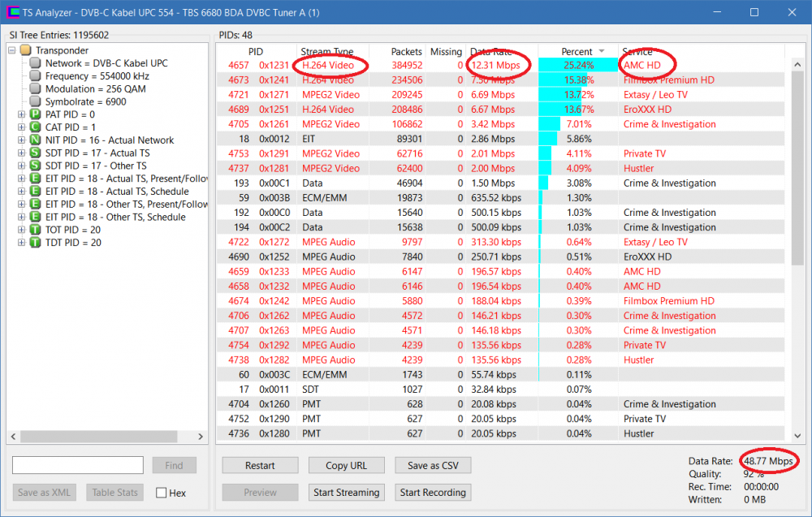
Task: Select the EIT row with PID 18
Action: click(501, 139)
